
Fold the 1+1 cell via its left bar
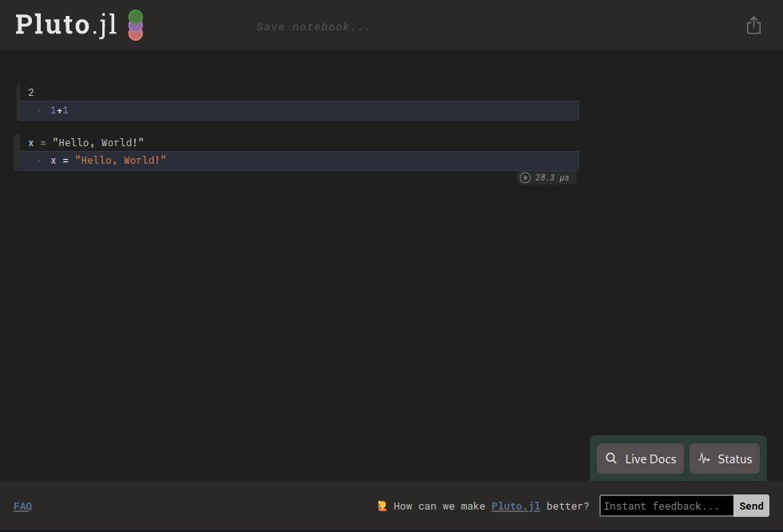[17, 101]
